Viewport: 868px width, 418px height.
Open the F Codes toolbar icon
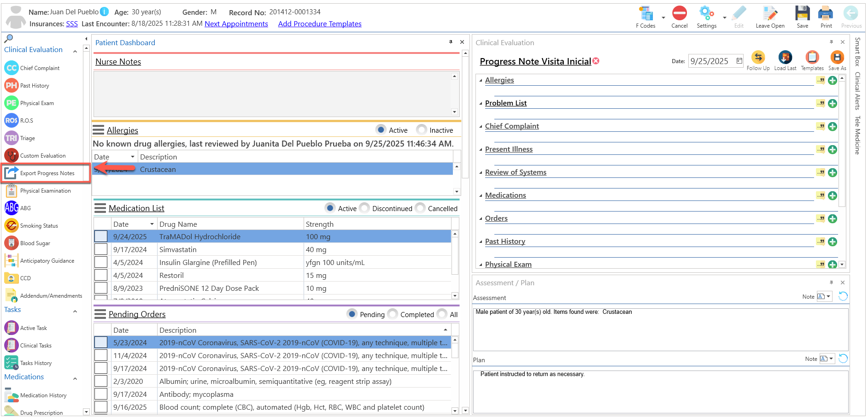click(646, 14)
